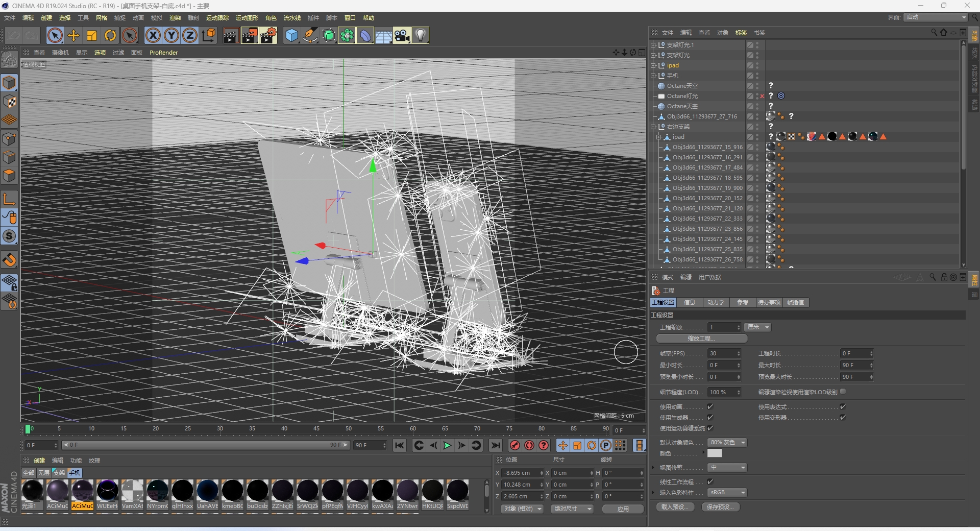This screenshot has width=980, height=531.
Task: Toggle the 使用生成器 checkbox
Action: (710, 417)
